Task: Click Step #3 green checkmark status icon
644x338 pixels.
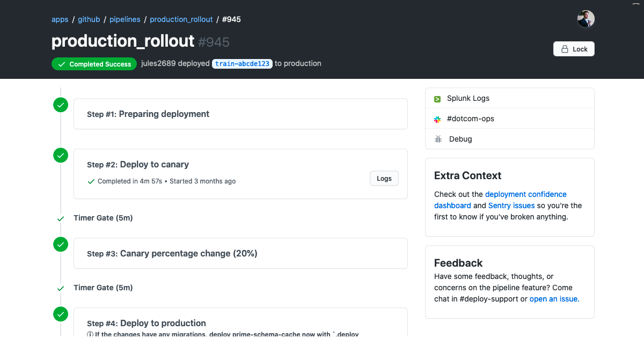Action: click(x=61, y=244)
